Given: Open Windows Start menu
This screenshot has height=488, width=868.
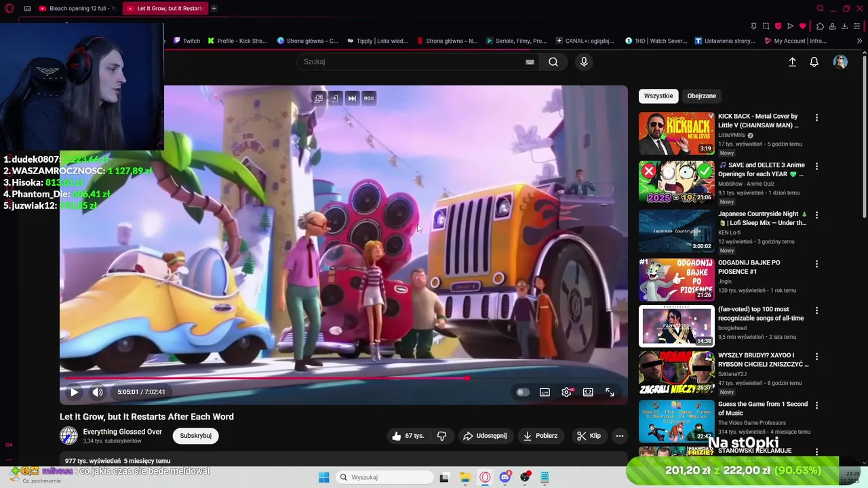Looking at the screenshot, I should click(324, 477).
